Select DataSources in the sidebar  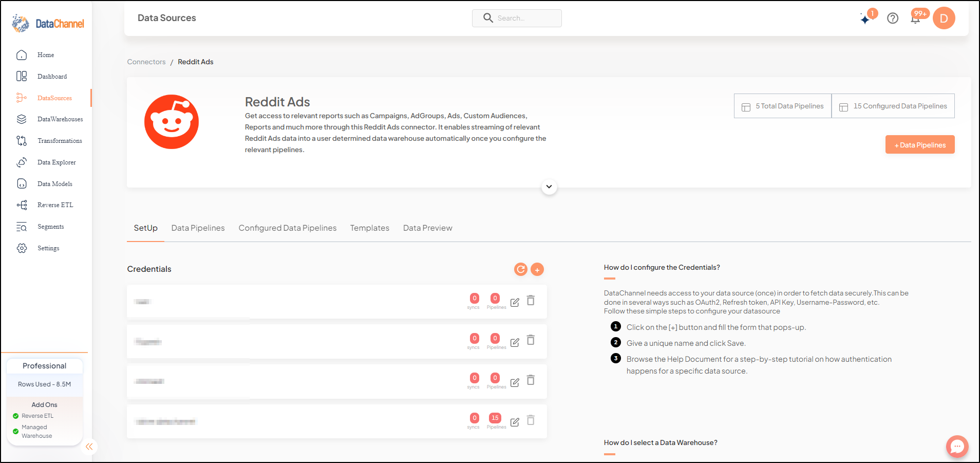[x=54, y=98]
